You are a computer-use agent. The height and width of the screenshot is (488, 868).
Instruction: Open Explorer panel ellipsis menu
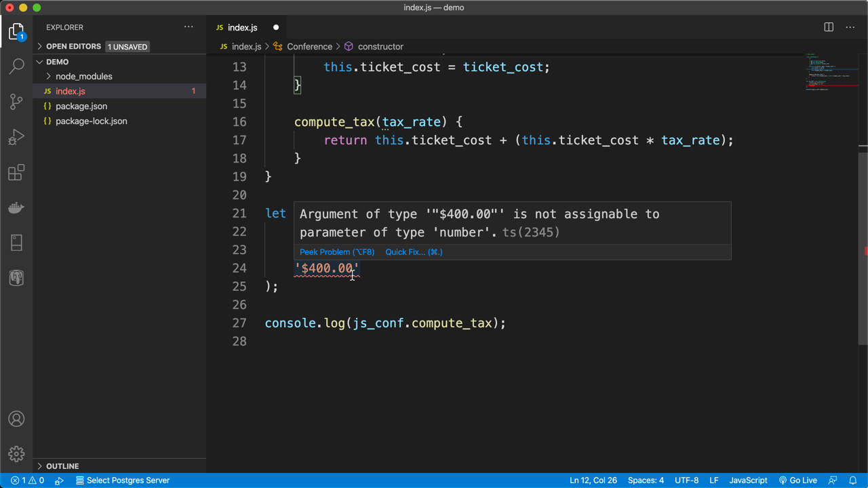tap(189, 27)
